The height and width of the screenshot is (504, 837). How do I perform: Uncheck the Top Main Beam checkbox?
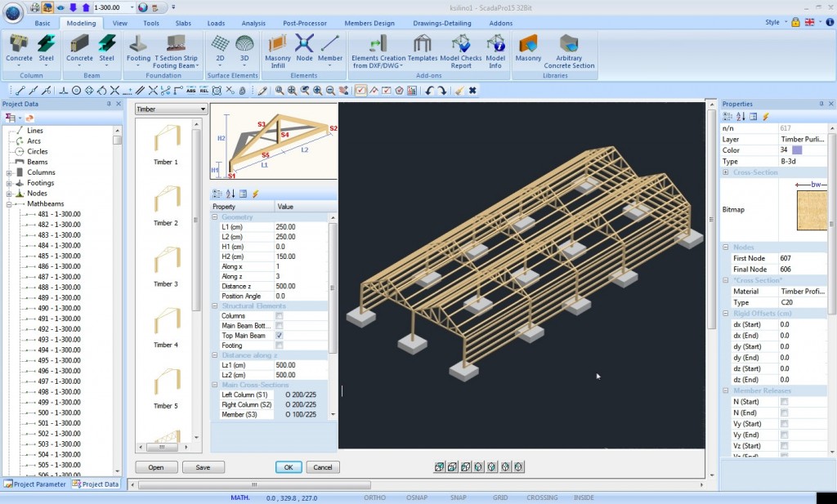[280, 336]
